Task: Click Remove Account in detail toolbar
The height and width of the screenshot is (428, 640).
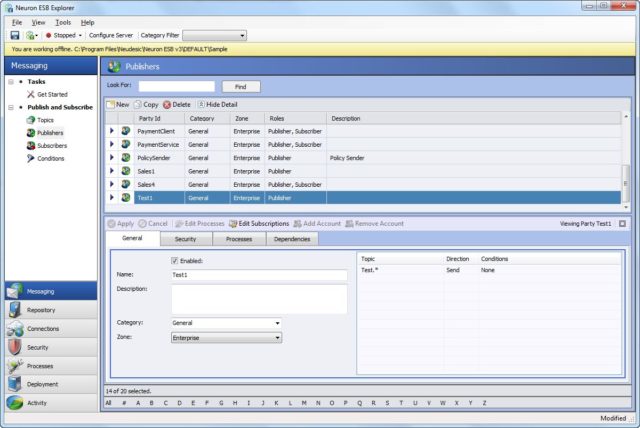Action: coord(374,224)
